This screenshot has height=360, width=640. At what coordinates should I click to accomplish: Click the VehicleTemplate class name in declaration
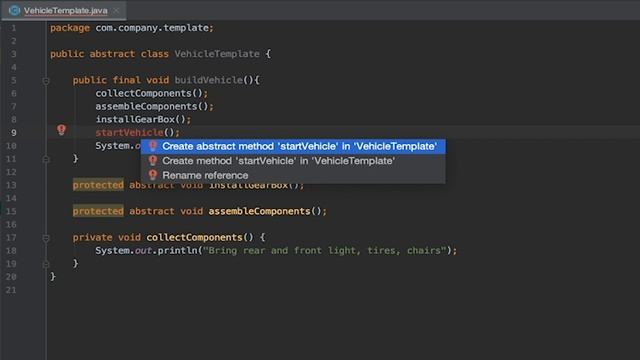(x=217, y=54)
